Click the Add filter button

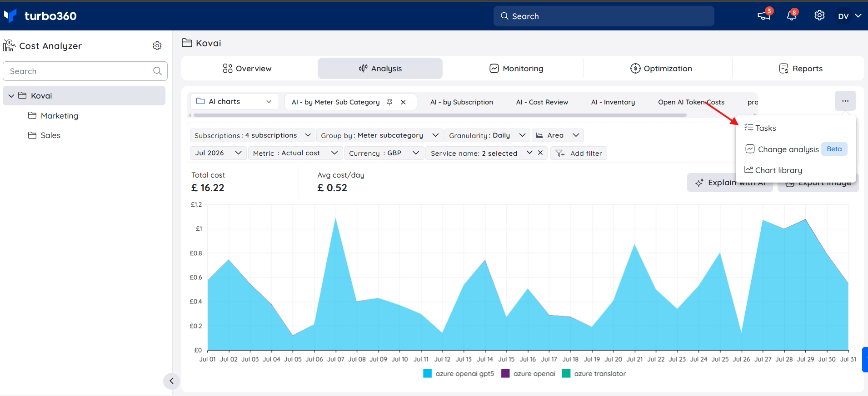[579, 153]
